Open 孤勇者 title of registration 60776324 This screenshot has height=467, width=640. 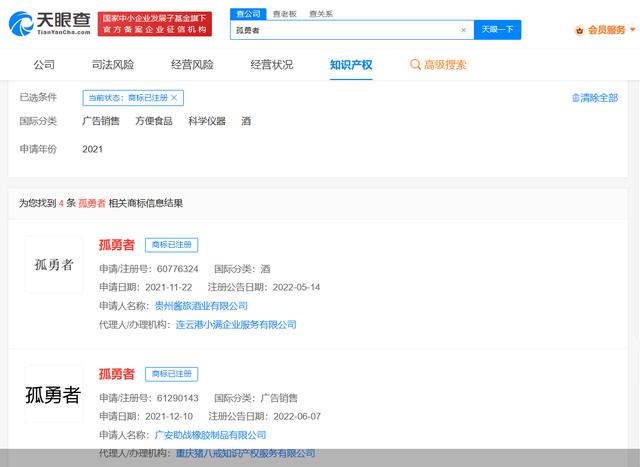click(117, 245)
